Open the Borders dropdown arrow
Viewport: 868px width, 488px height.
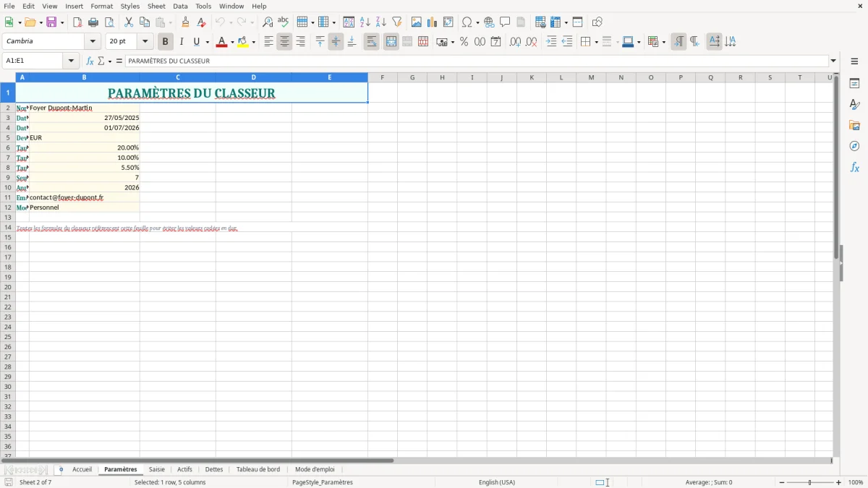tap(596, 42)
